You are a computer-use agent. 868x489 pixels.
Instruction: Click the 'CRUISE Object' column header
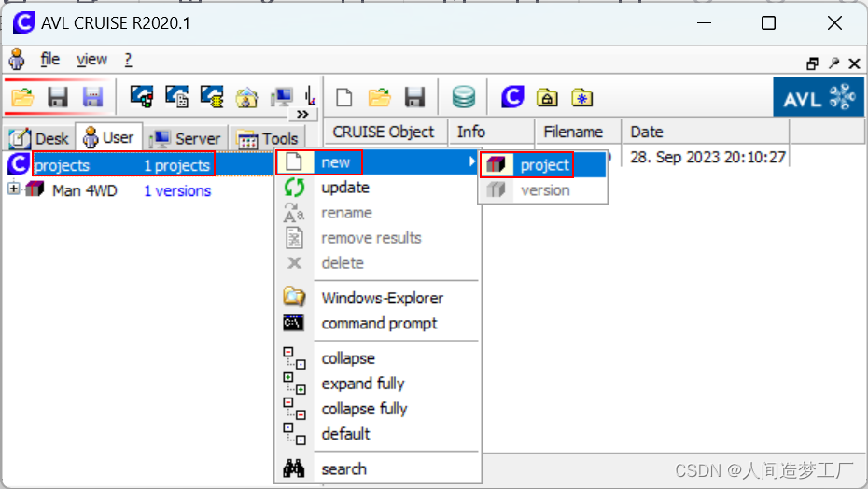(x=385, y=132)
